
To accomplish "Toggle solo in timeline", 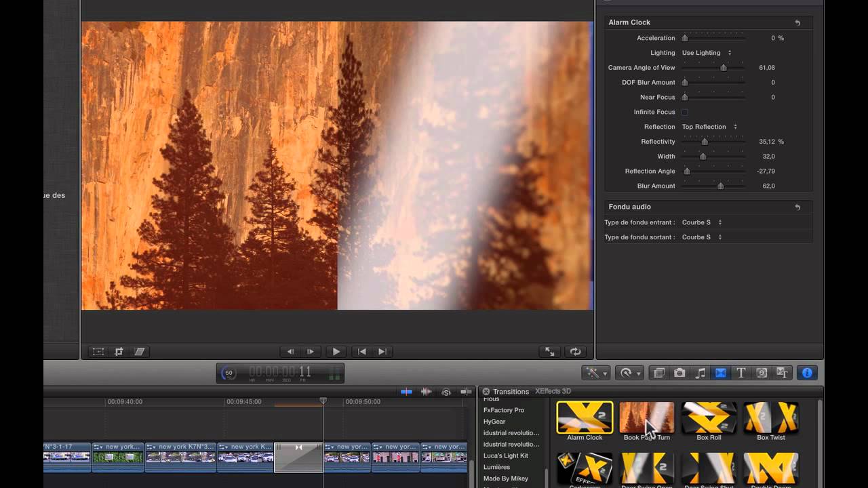I will click(446, 392).
